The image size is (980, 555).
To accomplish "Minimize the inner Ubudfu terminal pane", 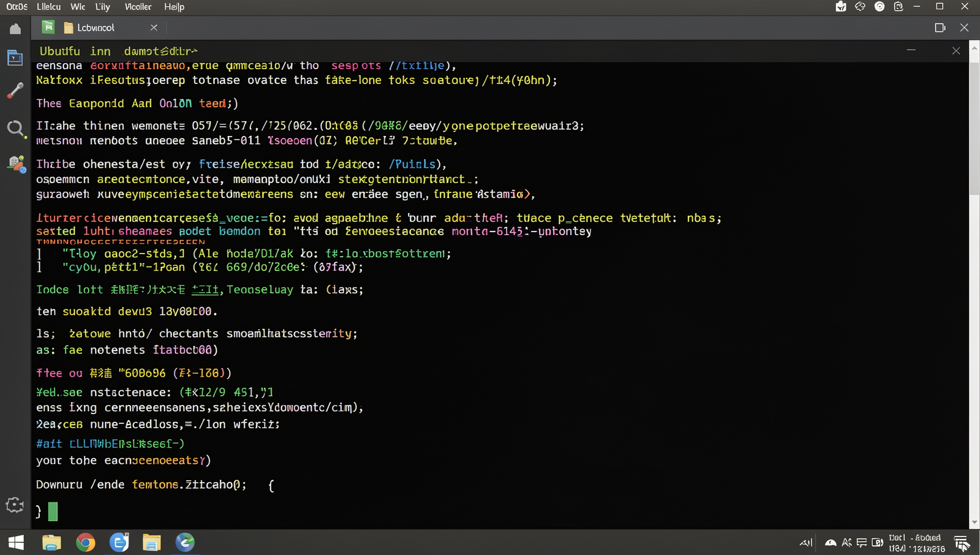I will 911,50.
